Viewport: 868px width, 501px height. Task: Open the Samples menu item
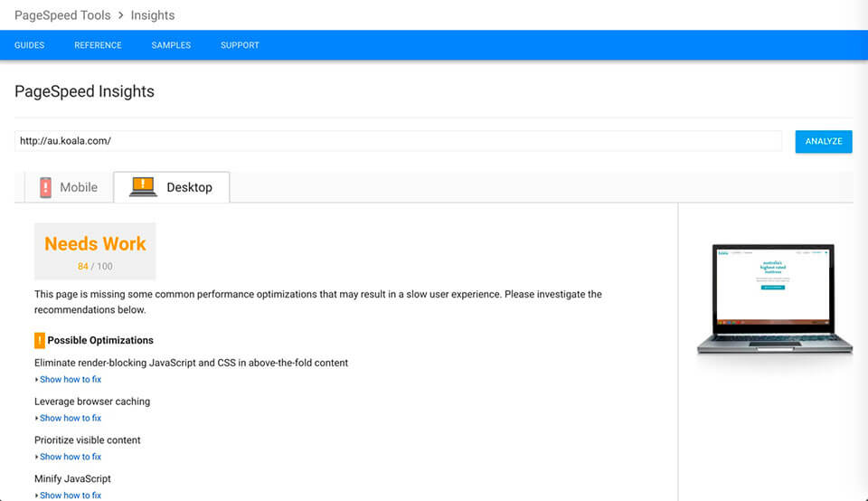pos(171,45)
